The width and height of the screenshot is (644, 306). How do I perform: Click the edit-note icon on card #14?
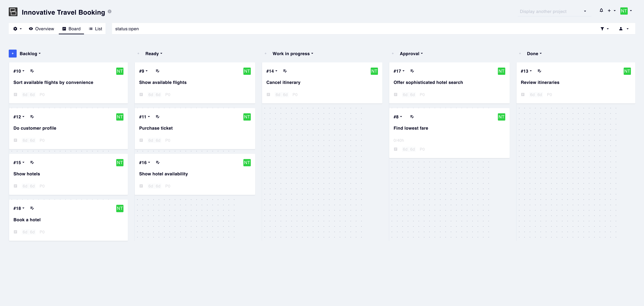(x=285, y=71)
